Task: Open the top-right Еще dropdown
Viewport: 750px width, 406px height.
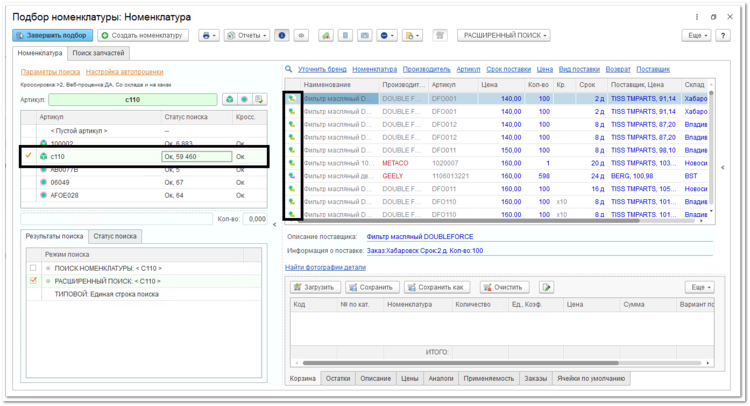Action: 696,35
